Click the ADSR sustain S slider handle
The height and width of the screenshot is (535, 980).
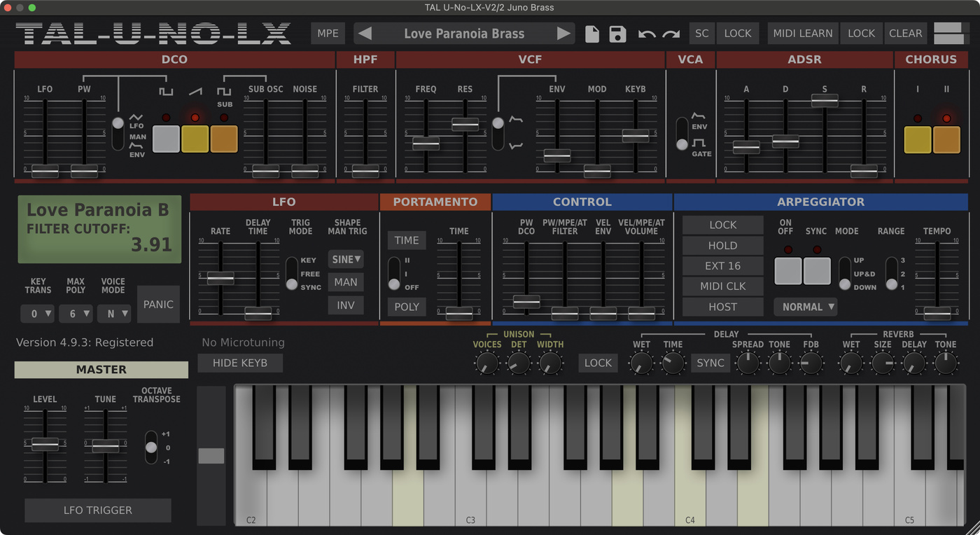point(825,100)
